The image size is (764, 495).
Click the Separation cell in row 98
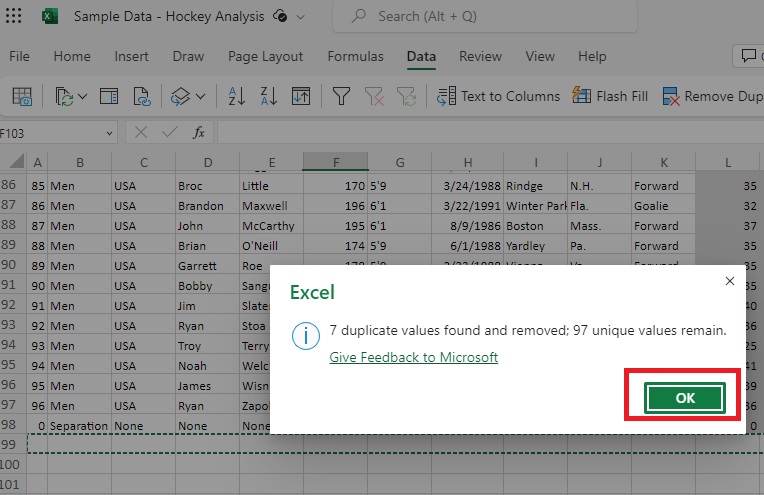tap(79, 425)
